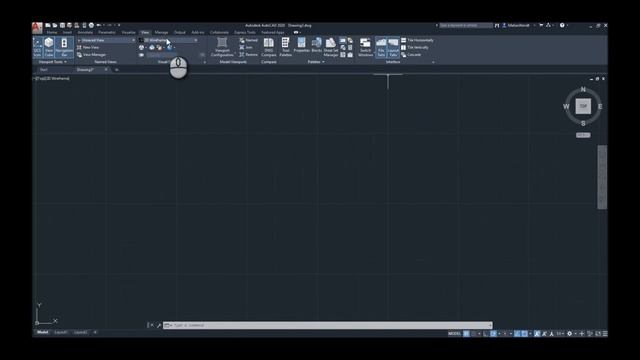
Task: Select the Model layout tab
Action: tap(42, 332)
